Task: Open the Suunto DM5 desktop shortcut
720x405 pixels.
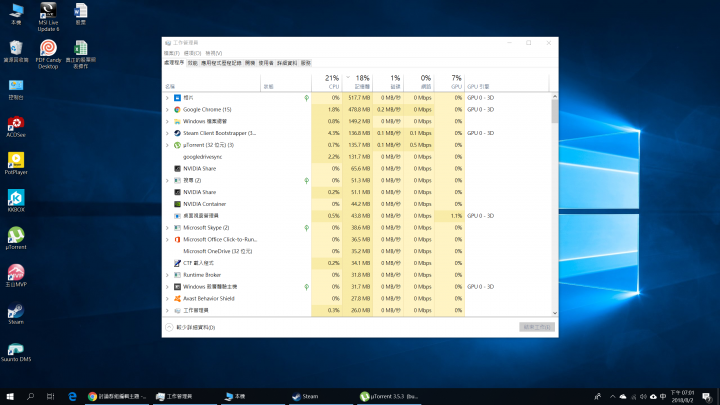Action: tap(16, 351)
